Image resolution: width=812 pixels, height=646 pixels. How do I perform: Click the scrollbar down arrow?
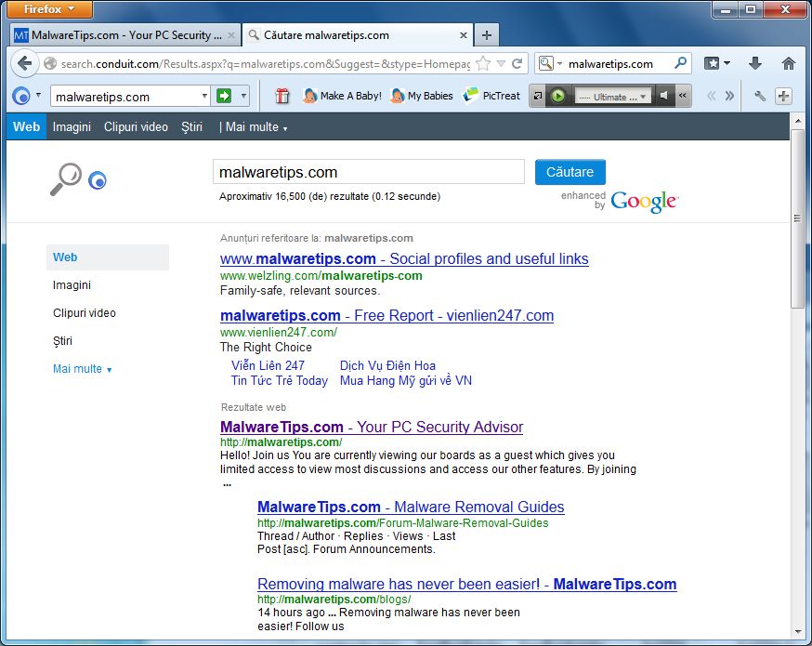pos(797,632)
